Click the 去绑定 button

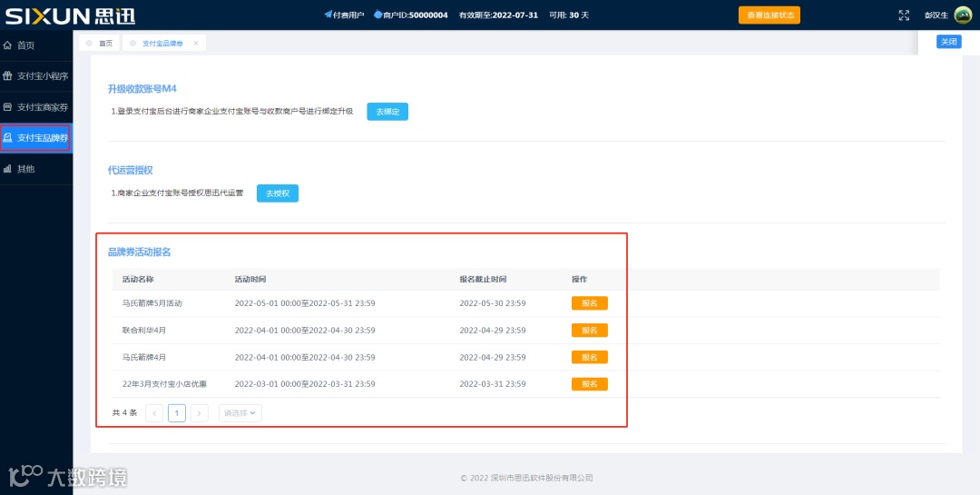387,112
